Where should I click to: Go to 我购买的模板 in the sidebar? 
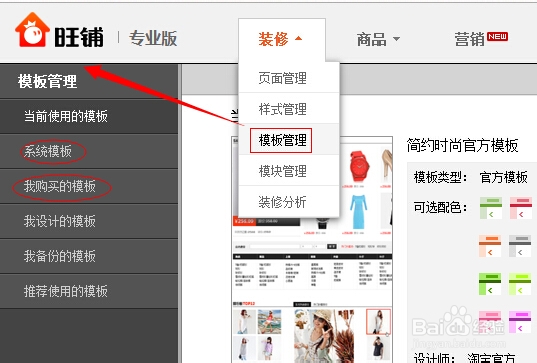(x=89, y=186)
